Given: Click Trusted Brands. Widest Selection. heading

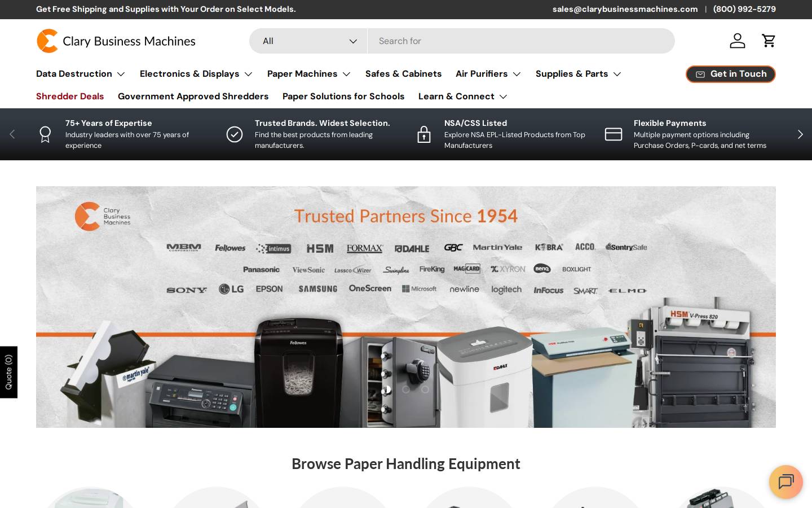Looking at the screenshot, I should 322,123.
